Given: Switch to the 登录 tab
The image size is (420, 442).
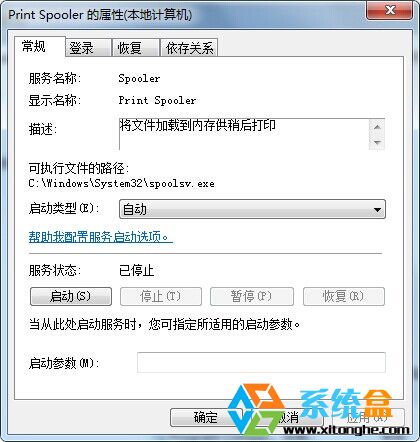Looking at the screenshot, I should 88,48.
